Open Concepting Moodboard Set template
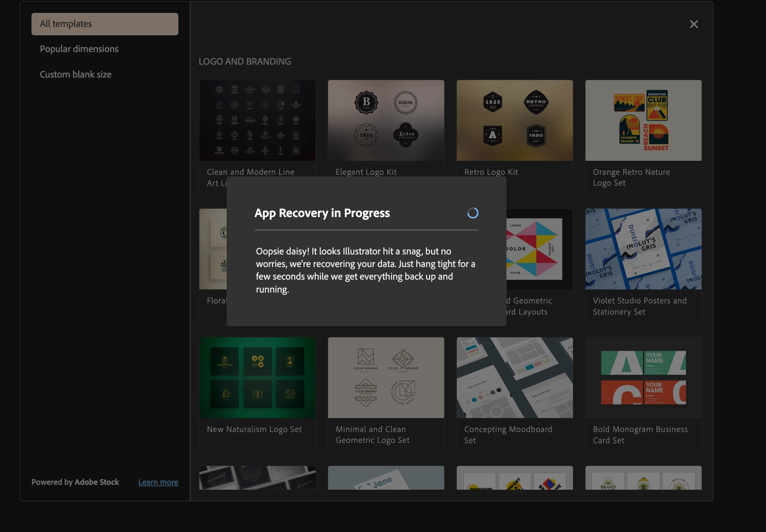Viewport: 766px width, 532px height. pos(515,378)
